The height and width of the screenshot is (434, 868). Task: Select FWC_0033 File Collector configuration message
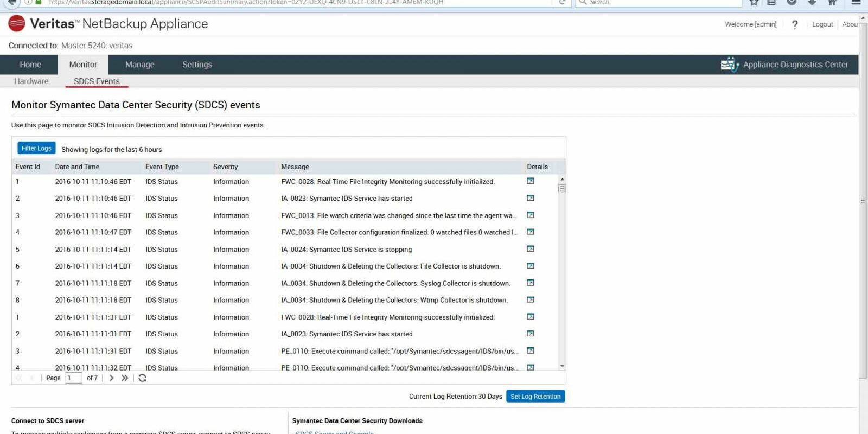coord(399,232)
